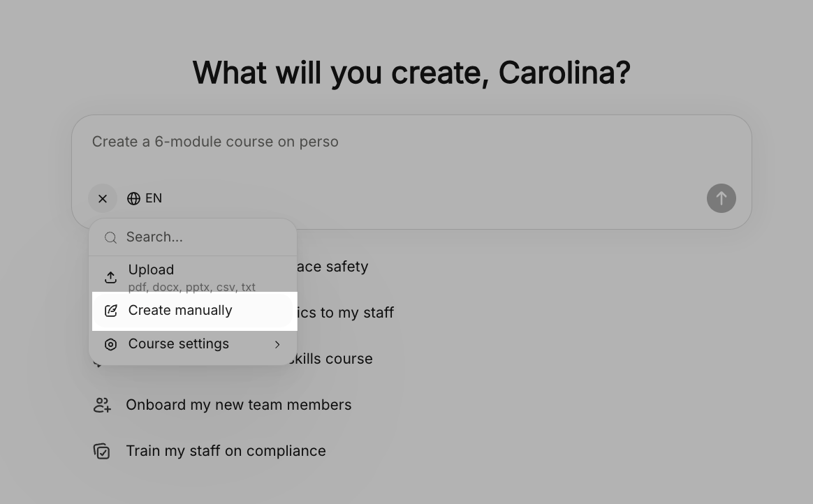Image resolution: width=813 pixels, height=504 pixels.
Task: Click the suggestion ending in 'to my staff'
Action: pyautogui.click(x=346, y=312)
